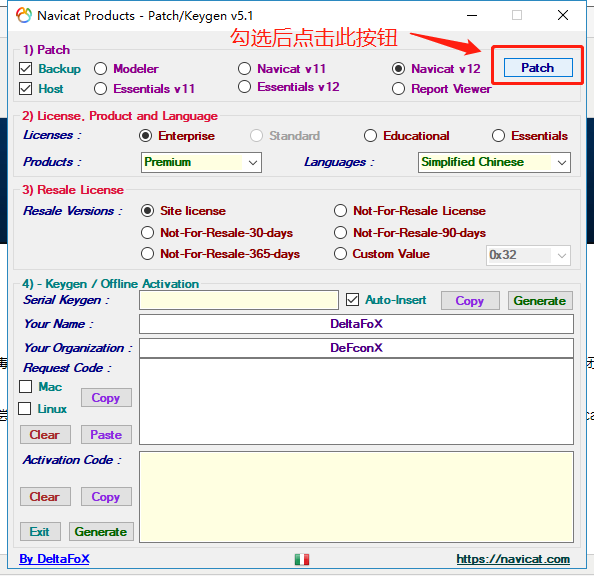594x576 pixels.
Task: Click Generate next to Serial Keygen
Action: click(540, 301)
